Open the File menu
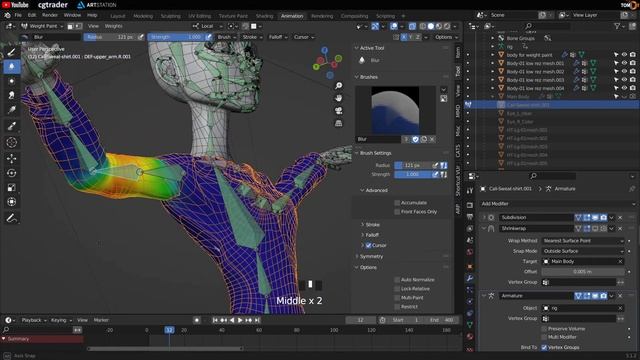The height and width of the screenshot is (360, 640). 18,15
